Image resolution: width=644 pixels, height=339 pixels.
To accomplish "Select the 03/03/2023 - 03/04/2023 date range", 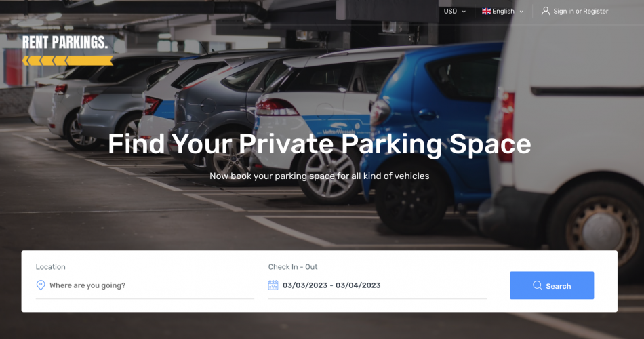I will click(x=331, y=285).
